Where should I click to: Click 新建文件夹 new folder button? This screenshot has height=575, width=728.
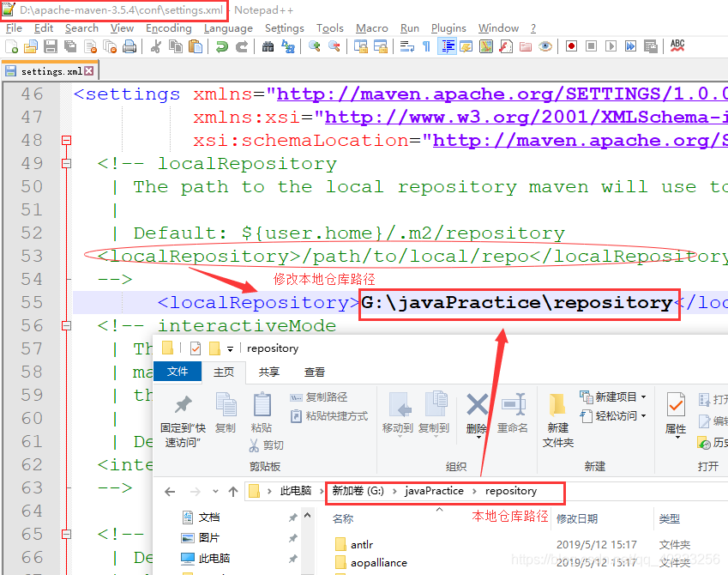(558, 421)
